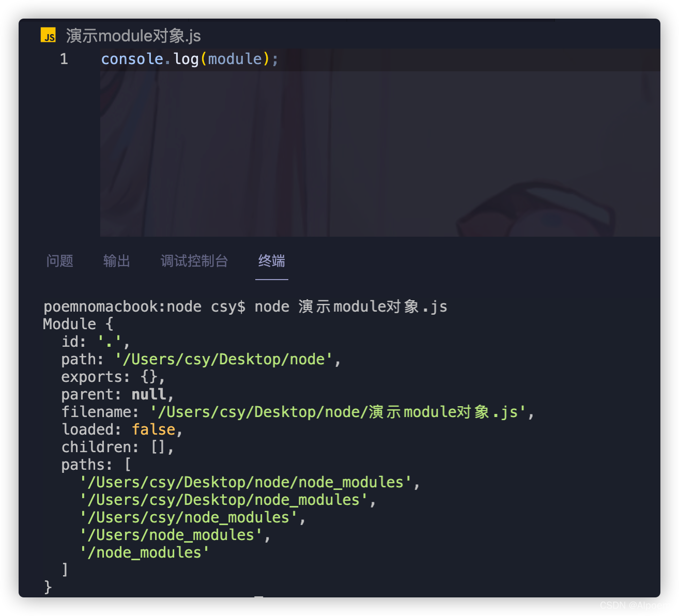Click the 'exports: {}' output line
The width and height of the screenshot is (679, 616).
(x=113, y=377)
